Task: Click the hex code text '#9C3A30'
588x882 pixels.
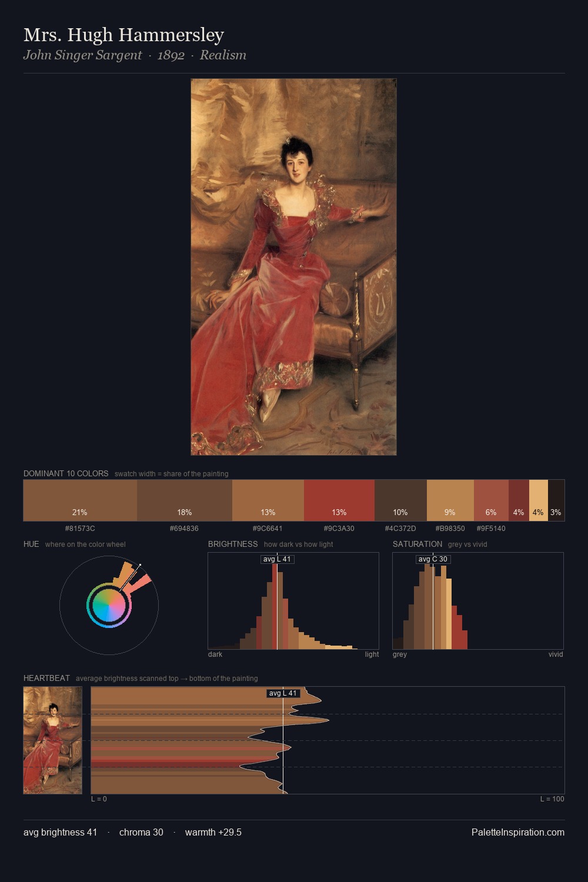Action: coord(339,529)
